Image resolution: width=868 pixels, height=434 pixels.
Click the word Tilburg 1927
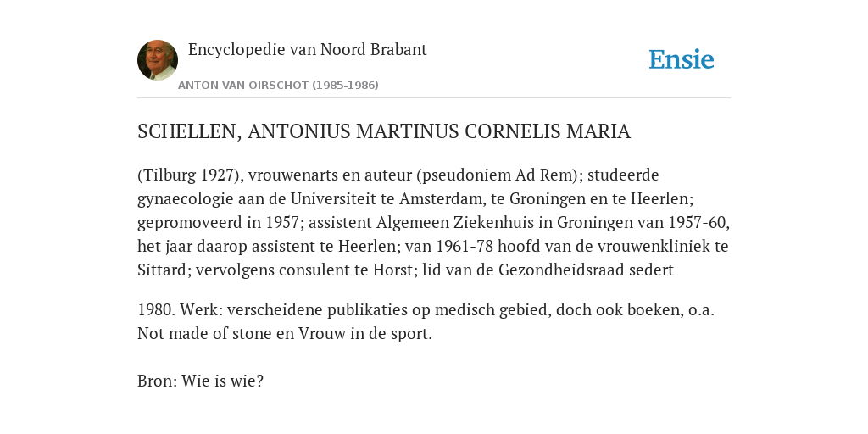tap(190, 175)
